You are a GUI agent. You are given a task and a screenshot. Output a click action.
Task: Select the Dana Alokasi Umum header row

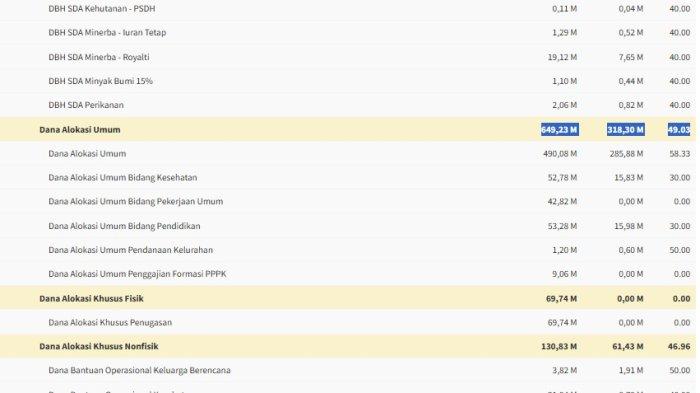[348, 130]
